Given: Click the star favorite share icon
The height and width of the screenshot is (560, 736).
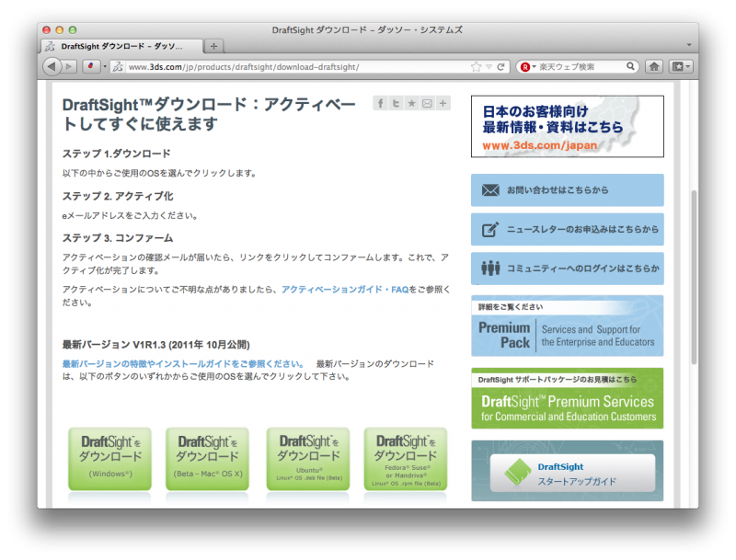Looking at the screenshot, I should [411, 103].
